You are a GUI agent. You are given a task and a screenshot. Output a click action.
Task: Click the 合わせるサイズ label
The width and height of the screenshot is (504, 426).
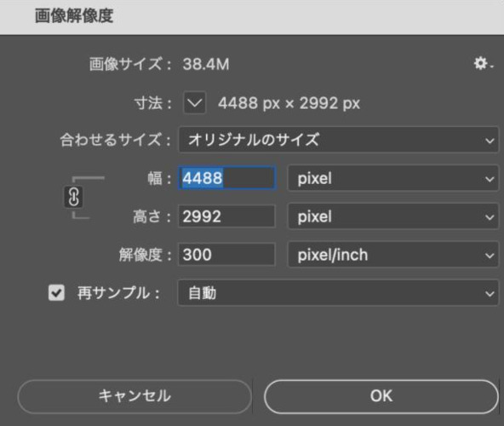115,140
